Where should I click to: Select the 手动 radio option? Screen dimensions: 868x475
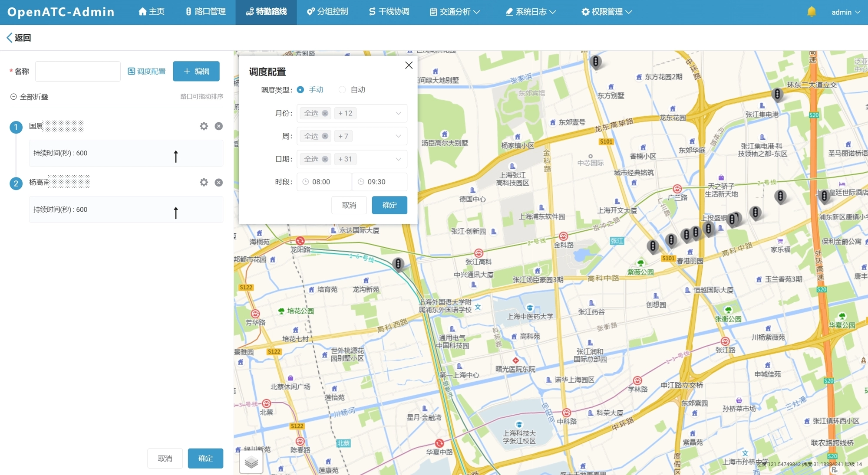300,90
